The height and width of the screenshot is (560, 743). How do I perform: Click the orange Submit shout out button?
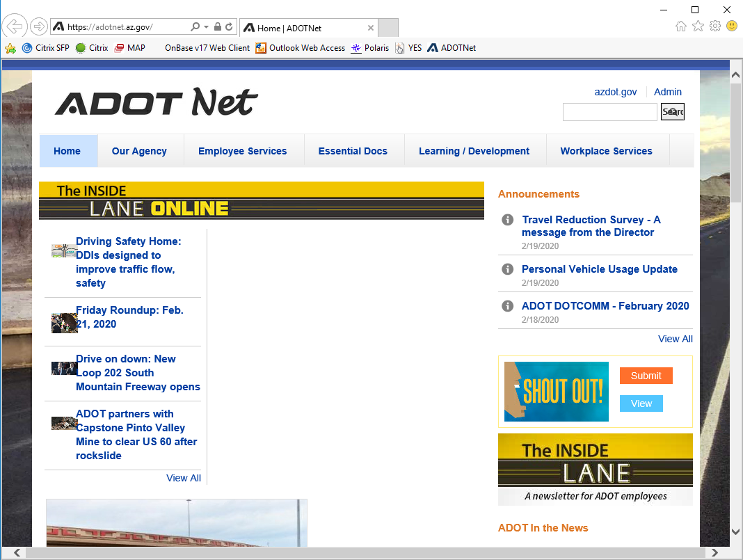point(646,376)
